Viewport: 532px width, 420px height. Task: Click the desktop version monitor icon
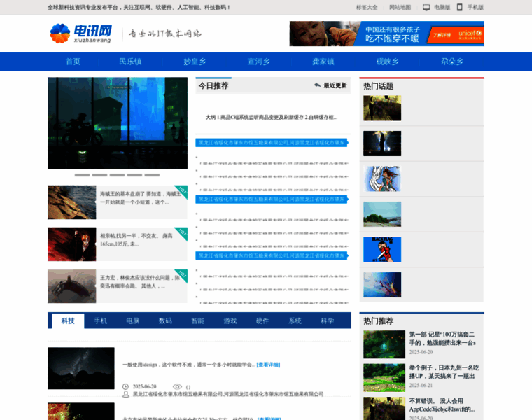426,8
